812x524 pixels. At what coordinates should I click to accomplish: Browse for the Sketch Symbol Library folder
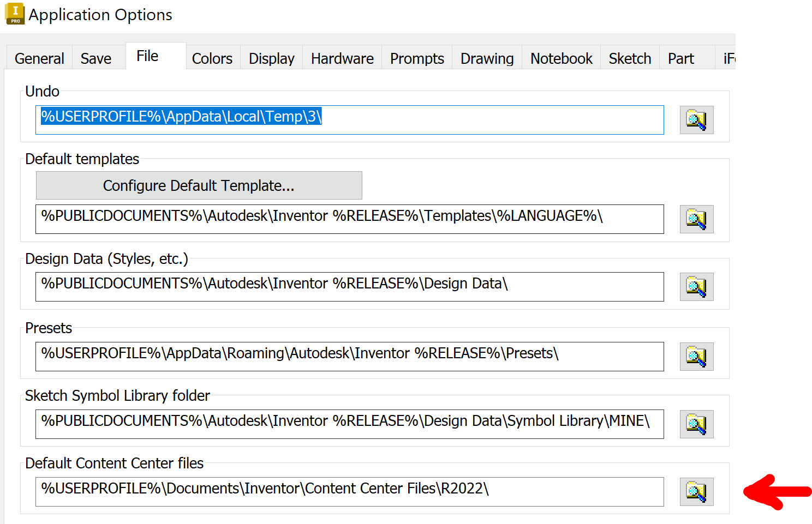[696, 424]
